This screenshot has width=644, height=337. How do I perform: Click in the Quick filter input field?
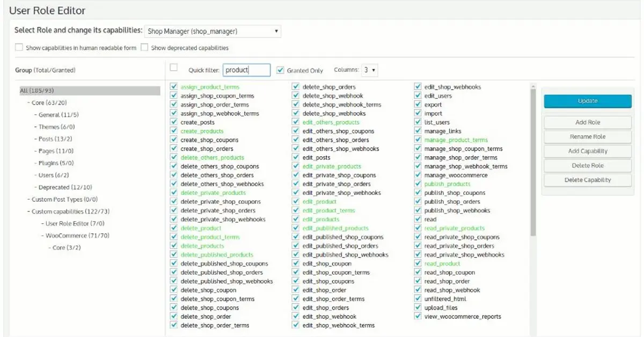pos(246,70)
